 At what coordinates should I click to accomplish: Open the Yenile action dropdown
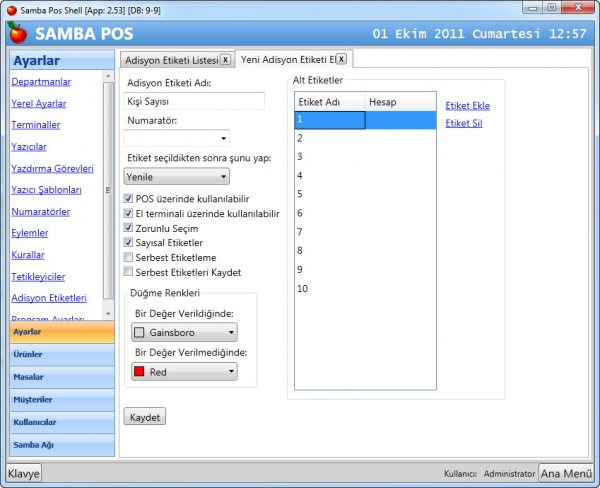click(177, 176)
